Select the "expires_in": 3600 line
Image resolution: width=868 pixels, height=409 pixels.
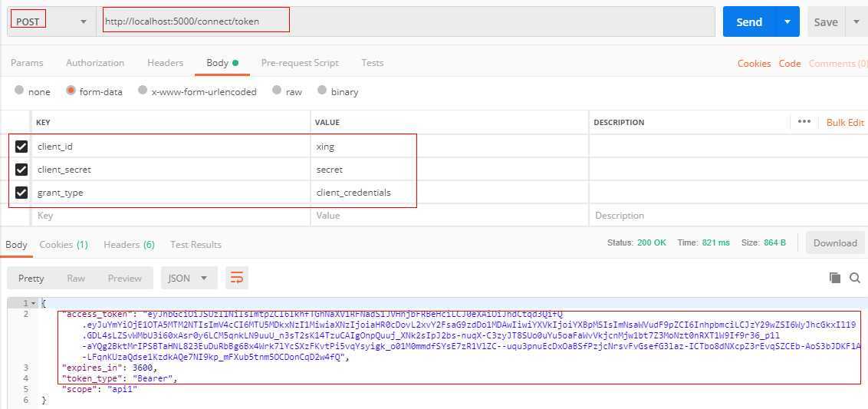(110, 368)
